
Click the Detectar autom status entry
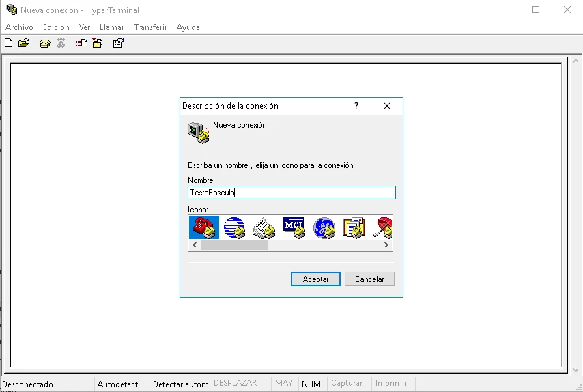click(181, 384)
